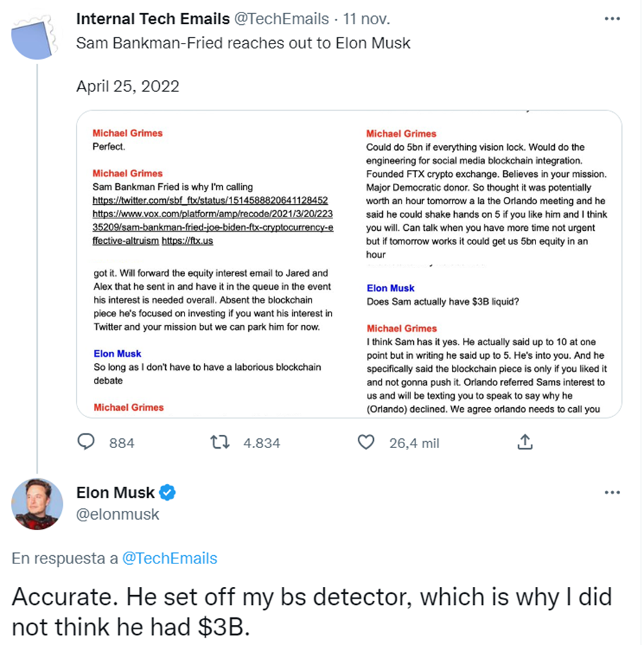Viewport: 644px width, 645px height.
Task: Click the reply comment bubble icon
Action: pos(86,442)
